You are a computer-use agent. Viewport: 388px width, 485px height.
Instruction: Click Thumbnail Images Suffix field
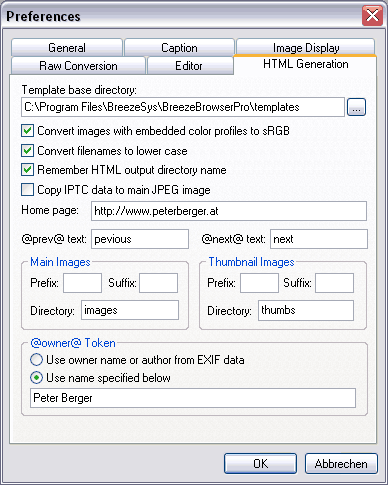(334, 283)
